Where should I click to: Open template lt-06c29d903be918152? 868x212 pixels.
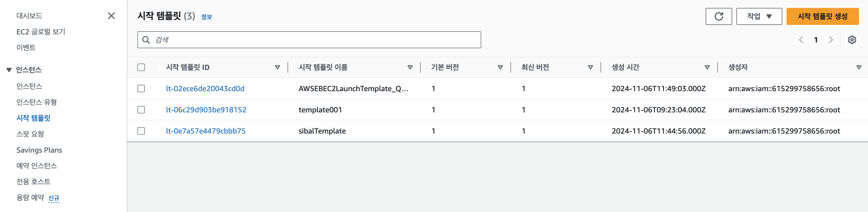tap(206, 110)
